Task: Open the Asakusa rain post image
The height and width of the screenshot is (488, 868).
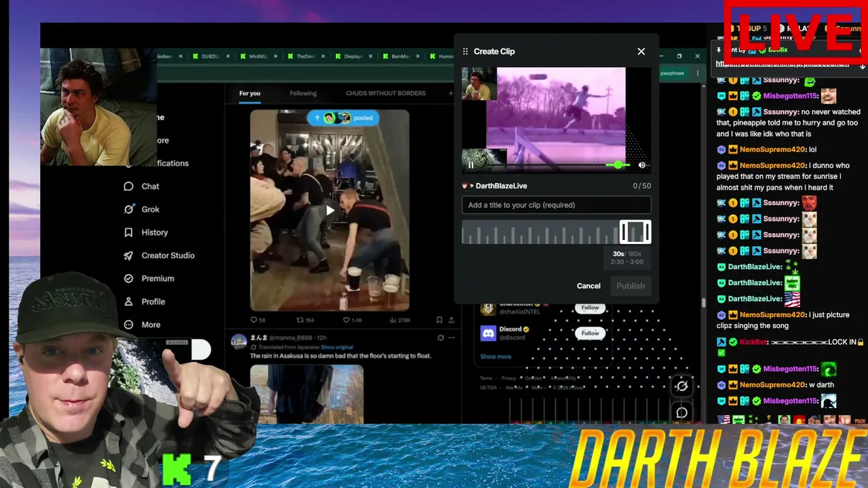Action: click(307, 394)
